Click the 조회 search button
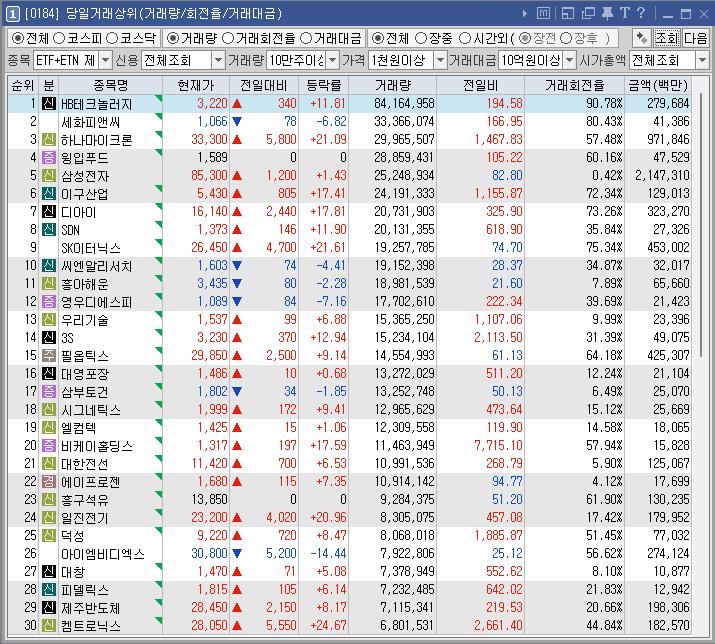The height and width of the screenshot is (644, 715). point(667,38)
